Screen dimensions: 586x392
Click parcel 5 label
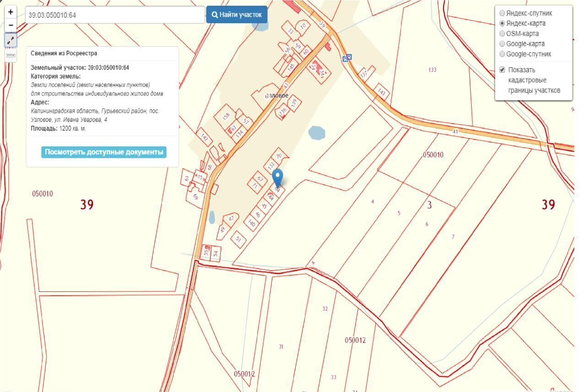point(399,213)
